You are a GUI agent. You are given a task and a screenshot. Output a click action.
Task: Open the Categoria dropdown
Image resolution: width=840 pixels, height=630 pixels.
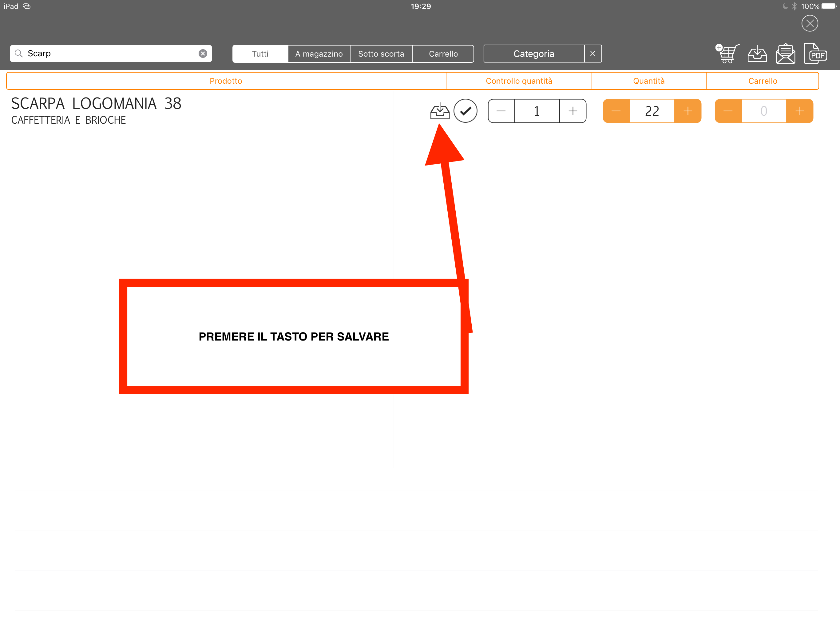533,54
